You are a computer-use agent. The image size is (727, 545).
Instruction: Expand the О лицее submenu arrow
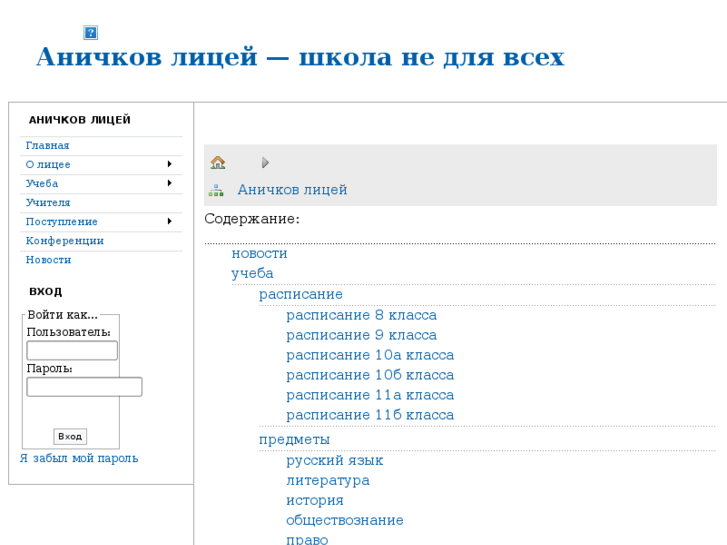pyautogui.click(x=169, y=164)
